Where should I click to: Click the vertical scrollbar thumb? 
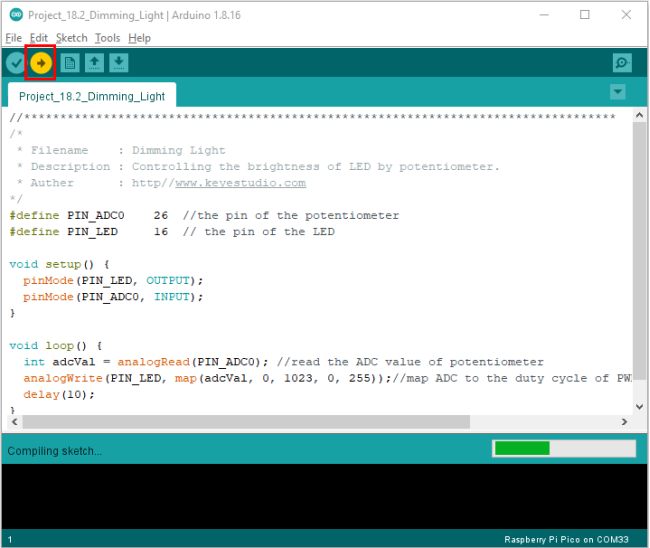[639, 251]
